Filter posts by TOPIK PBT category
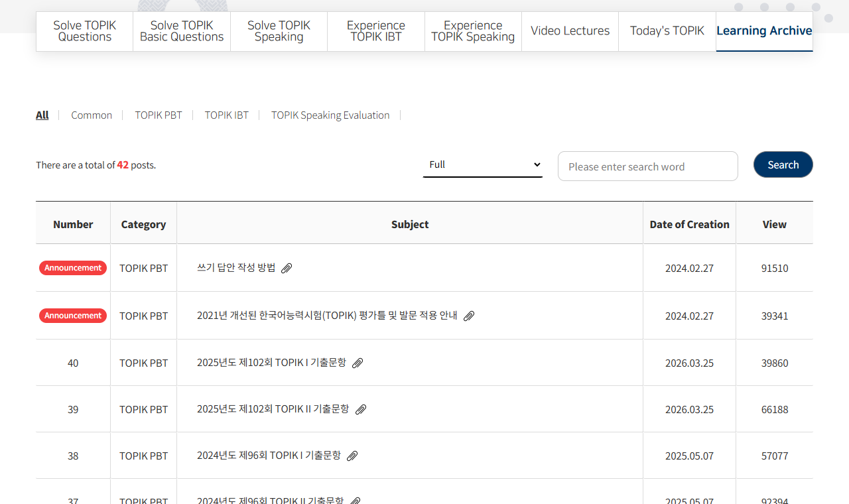The image size is (849, 504). click(x=159, y=115)
